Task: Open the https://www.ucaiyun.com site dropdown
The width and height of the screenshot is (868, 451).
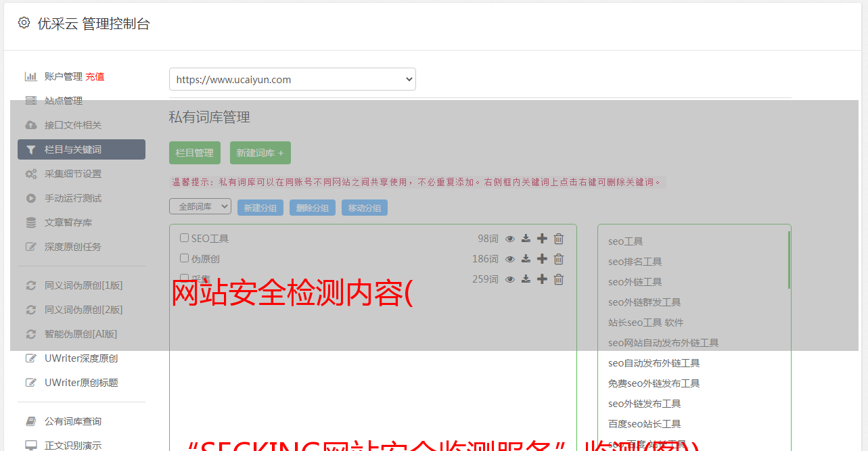Action: 292,79
